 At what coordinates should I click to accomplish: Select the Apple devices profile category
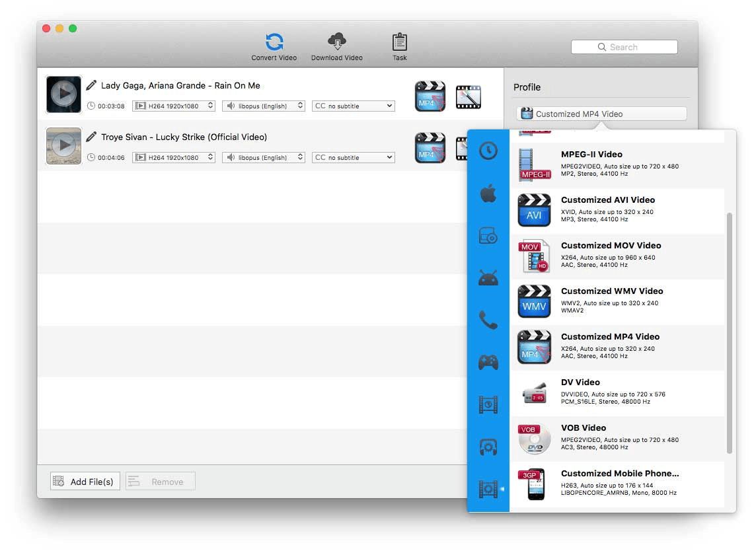click(x=488, y=194)
